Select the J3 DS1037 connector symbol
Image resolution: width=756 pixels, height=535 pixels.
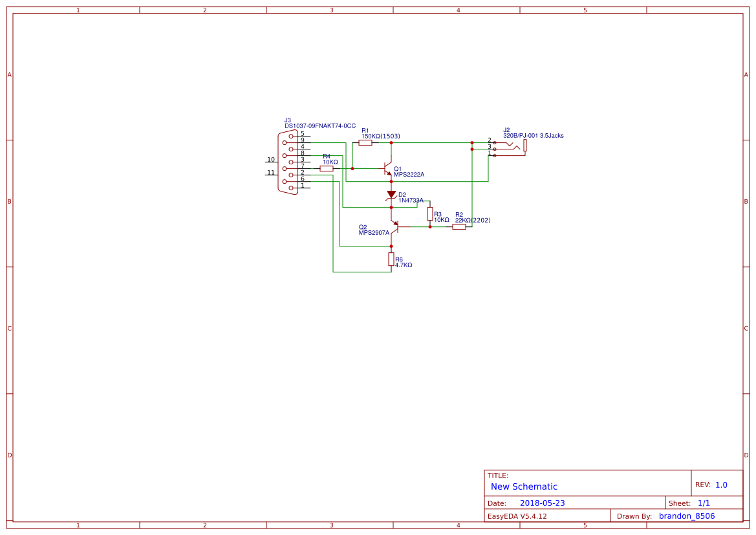coord(289,160)
